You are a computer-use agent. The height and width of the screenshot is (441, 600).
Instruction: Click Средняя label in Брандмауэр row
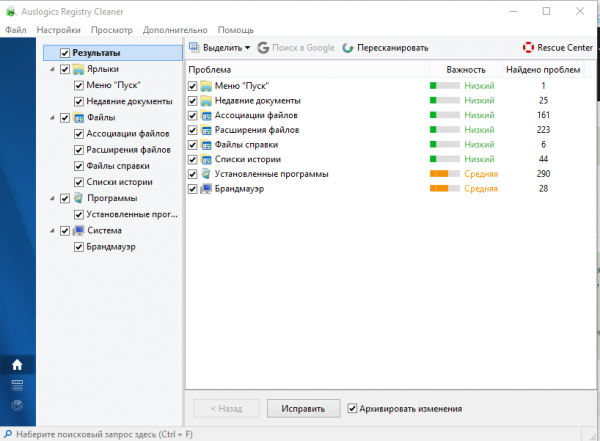pyautogui.click(x=481, y=189)
